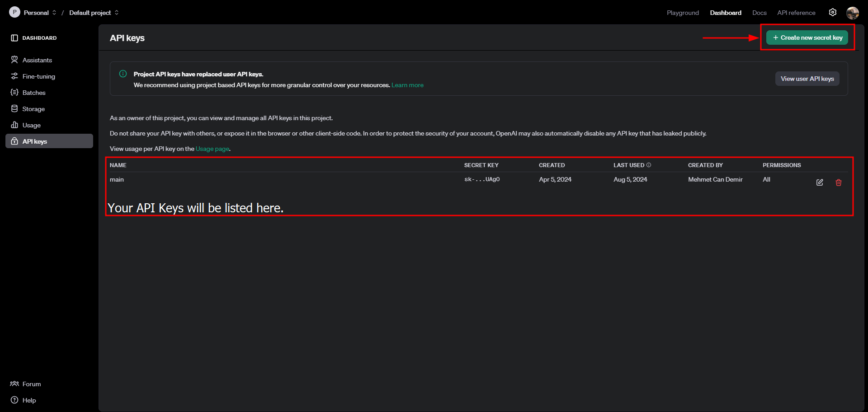Open the Playground tab
Image resolution: width=868 pixels, height=412 pixels.
[683, 13]
